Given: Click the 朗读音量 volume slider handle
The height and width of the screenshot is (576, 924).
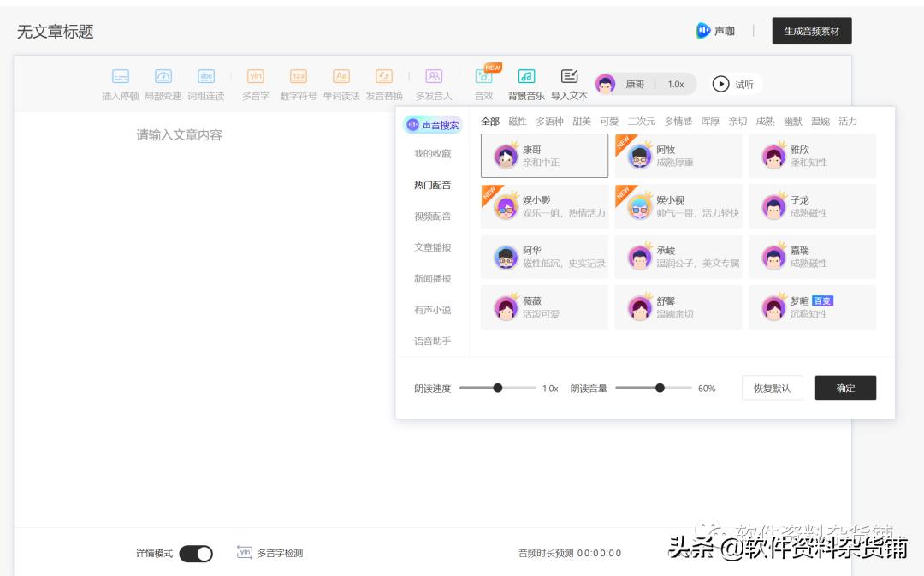Looking at the screenshot, I should [x=660, y=388].
